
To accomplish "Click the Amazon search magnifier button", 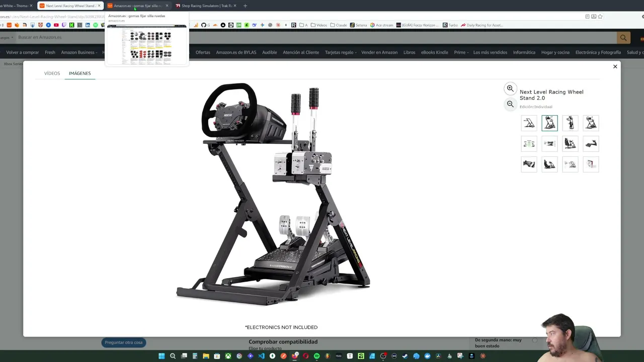I will click(x=623, y=38).
